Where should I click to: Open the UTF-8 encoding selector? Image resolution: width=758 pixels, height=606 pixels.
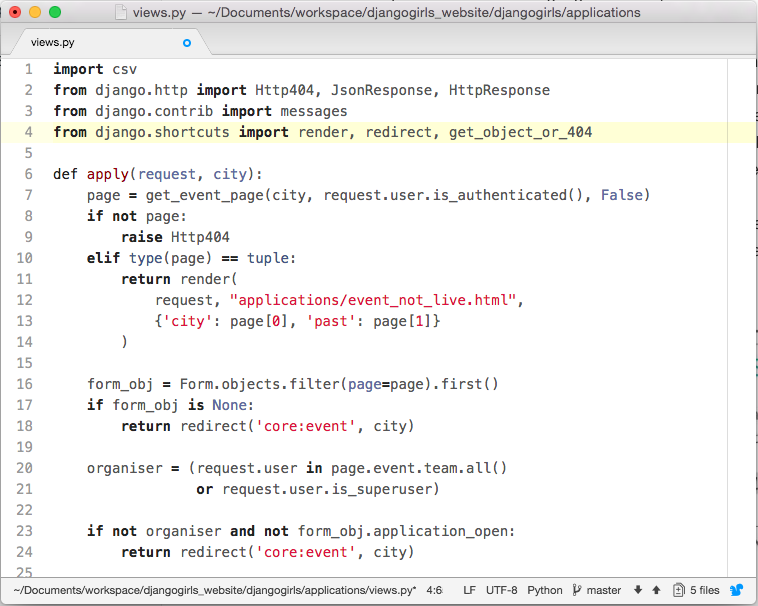[x=502, y=590]
